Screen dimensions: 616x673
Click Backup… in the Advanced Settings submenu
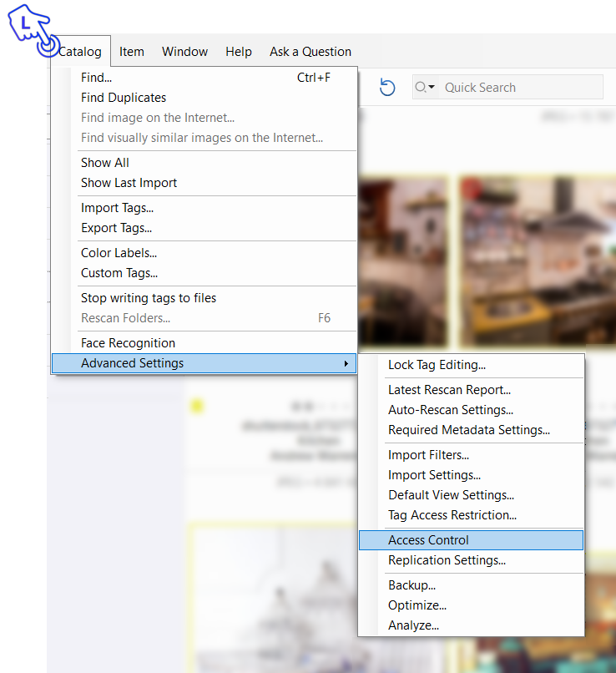pos(412,585)
